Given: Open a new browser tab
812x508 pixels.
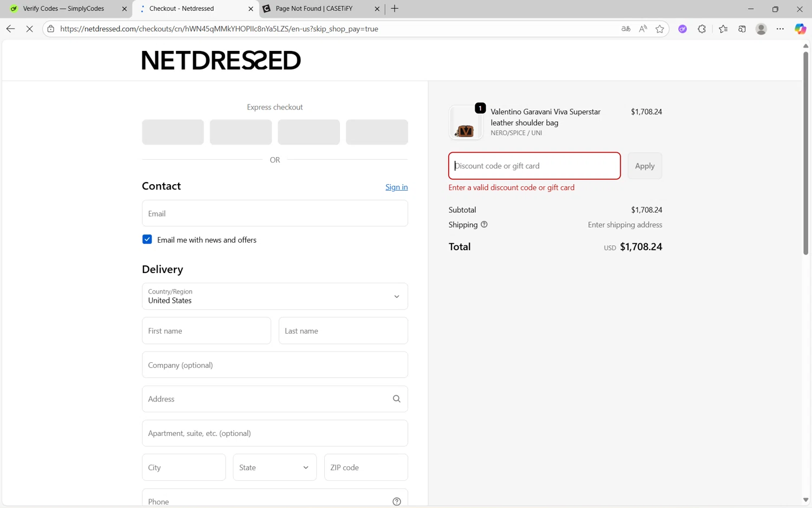Looking at the screenshot, I should (x=395, y=9).
